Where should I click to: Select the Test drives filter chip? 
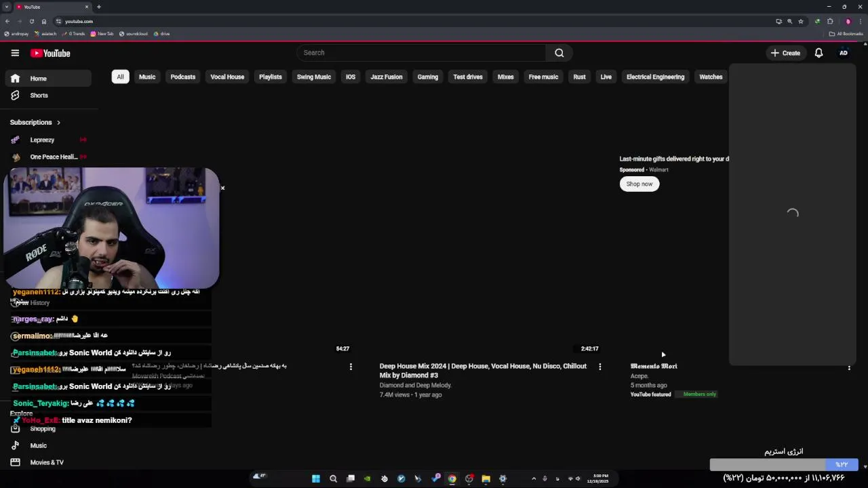click(x=468, y=77)
